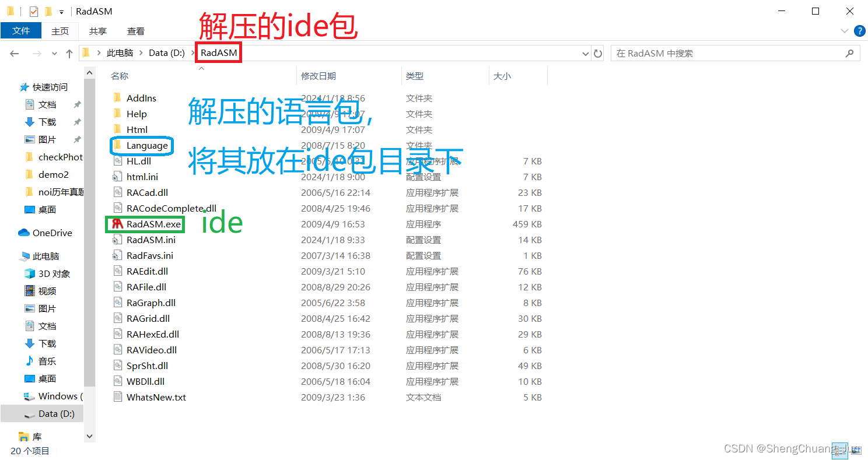868x460 pixels.
Task: Open the Help question mark icon
Action: (860, 31)
